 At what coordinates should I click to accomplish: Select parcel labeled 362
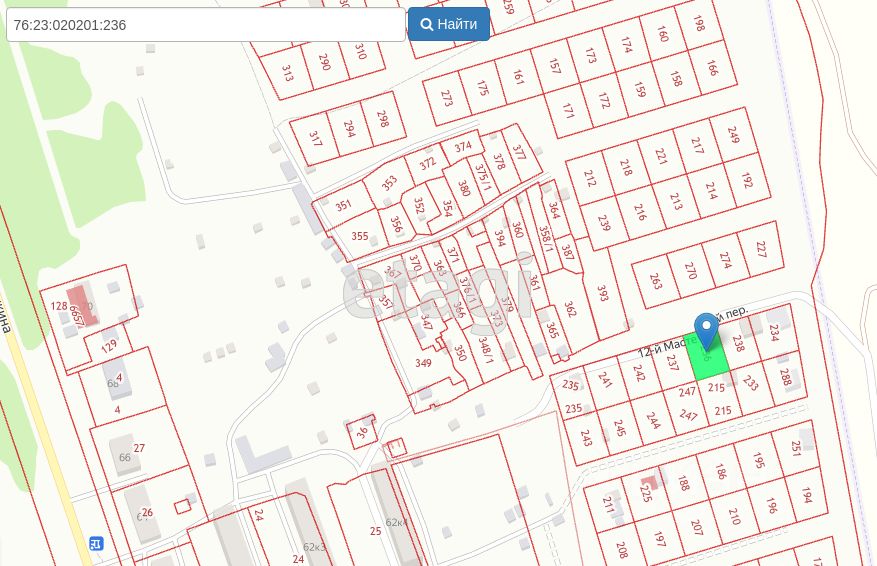(570, 309)
